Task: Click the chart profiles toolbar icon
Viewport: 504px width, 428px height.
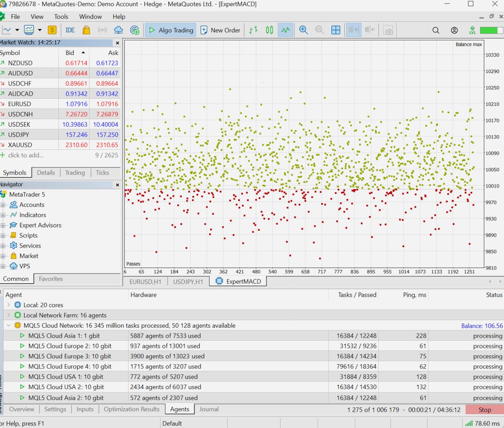Action: 29,30
